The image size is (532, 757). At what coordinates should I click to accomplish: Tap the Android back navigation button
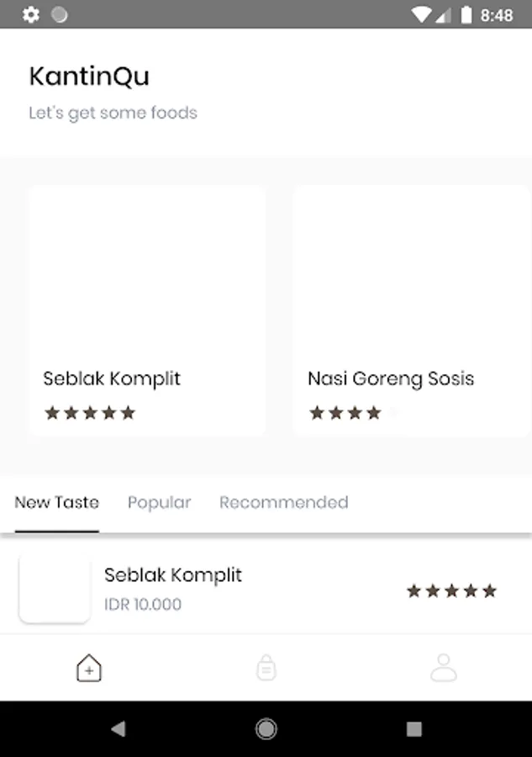[x=119, y=728]
